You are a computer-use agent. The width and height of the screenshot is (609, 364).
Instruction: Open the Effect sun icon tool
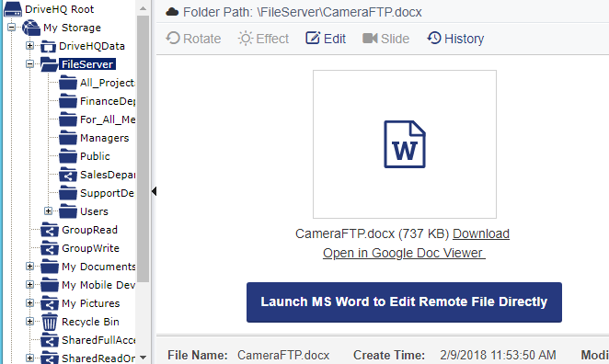point(245,39)
